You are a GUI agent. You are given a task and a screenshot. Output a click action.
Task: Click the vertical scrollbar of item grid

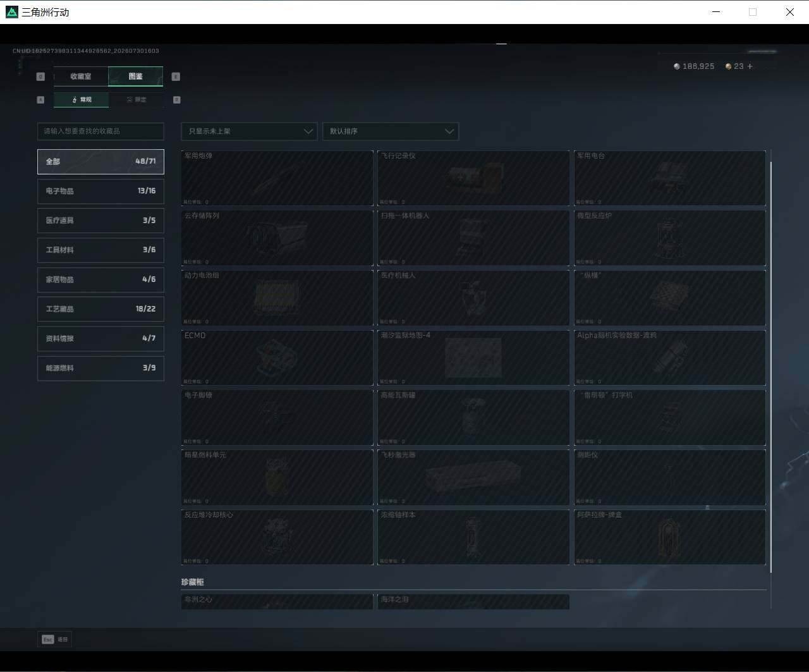[770, 367]
